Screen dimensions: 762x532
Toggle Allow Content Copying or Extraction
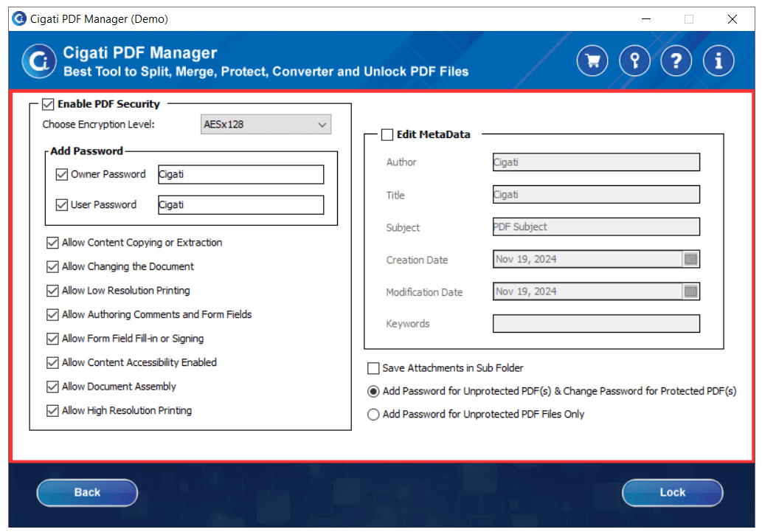52,243
